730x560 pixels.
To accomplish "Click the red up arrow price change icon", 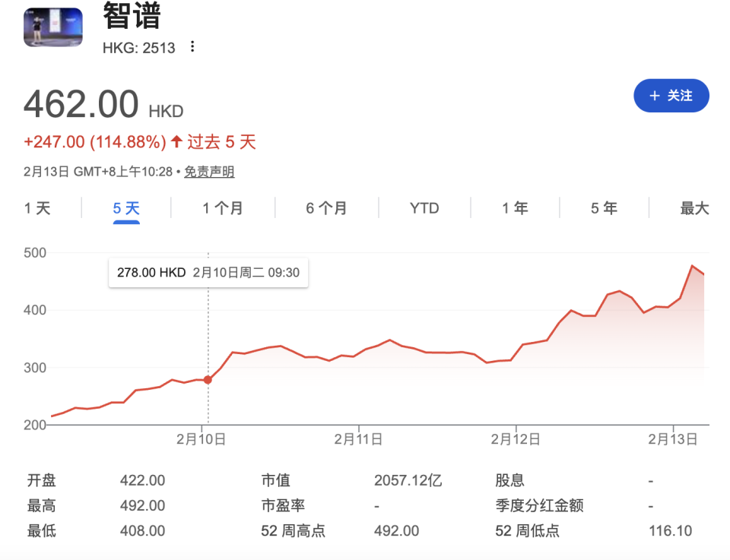I will pyautogui.click(x=176, y=141).
